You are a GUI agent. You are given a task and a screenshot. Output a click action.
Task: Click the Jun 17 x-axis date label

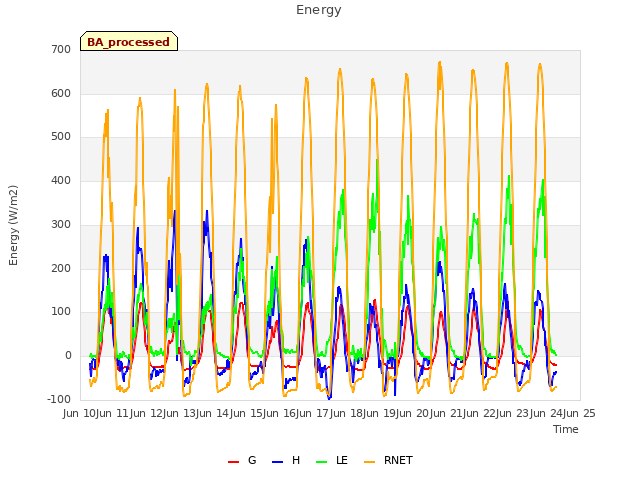pyautogui.click(x=314, y=413)
